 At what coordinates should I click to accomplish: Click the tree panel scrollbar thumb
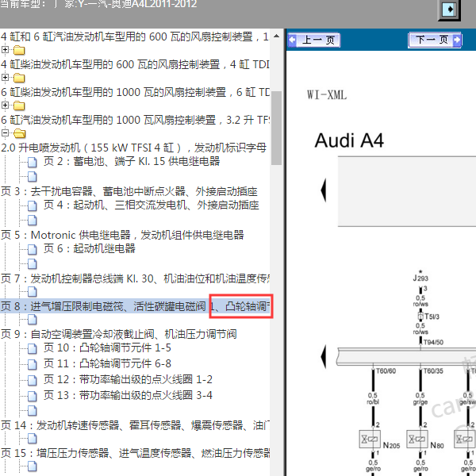pos(276,128)
